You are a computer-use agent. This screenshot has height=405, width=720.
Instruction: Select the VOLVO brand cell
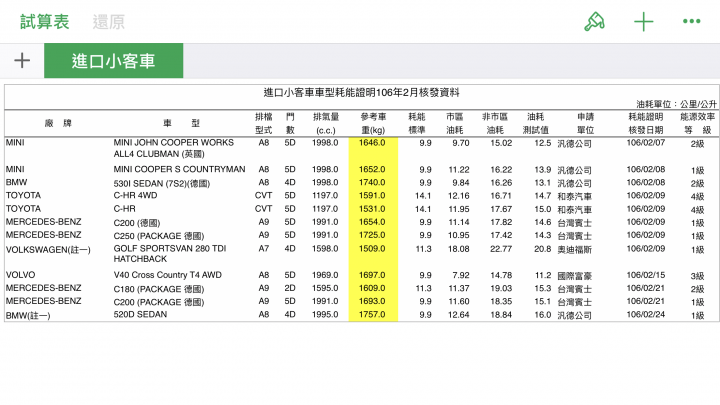coord(20,275)
